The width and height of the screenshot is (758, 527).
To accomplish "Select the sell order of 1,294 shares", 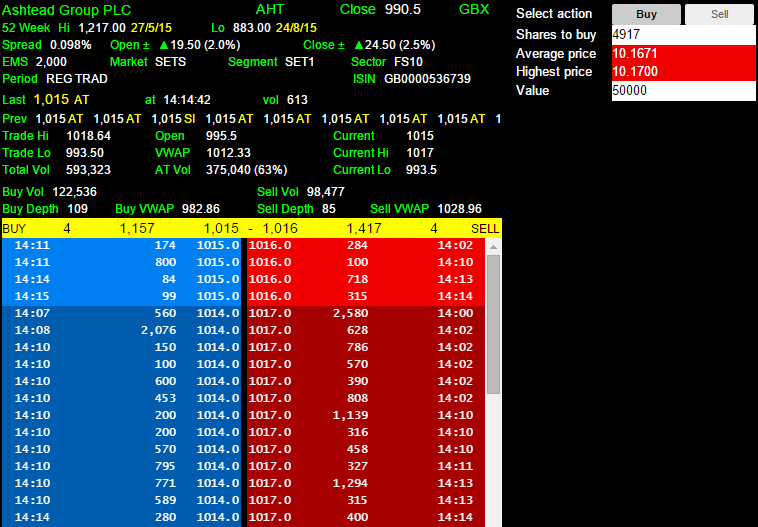I will coord(366,483).
